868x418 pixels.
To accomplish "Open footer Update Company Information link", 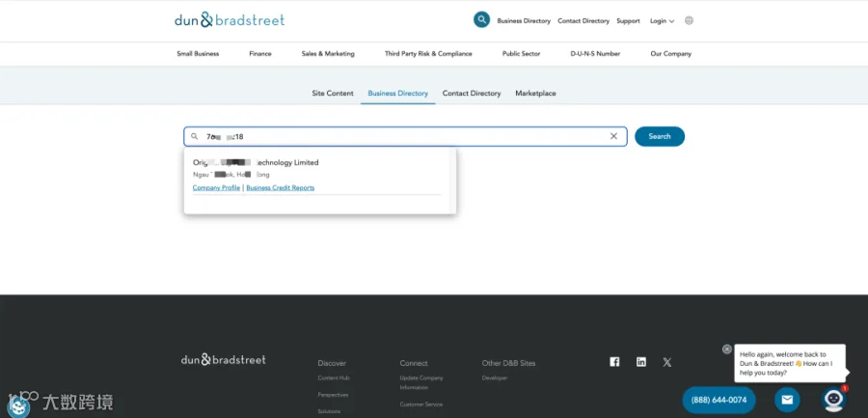I will point(421,382).
